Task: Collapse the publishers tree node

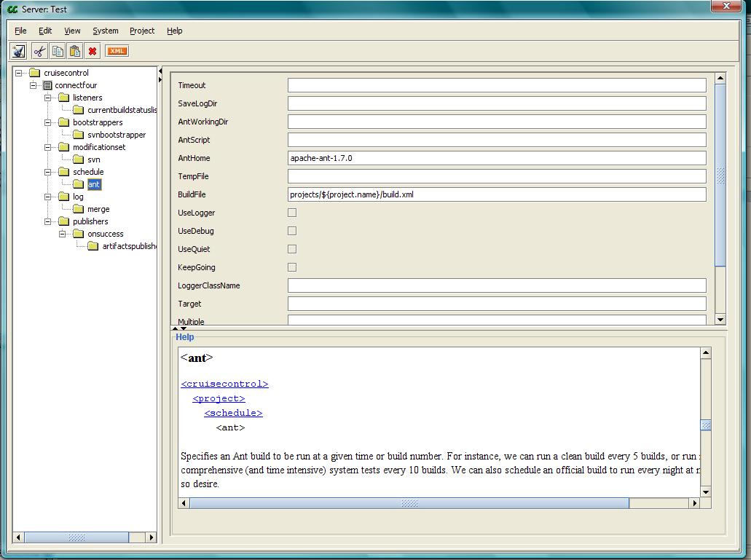Action: pyautogui.click(x=48, y=221)
